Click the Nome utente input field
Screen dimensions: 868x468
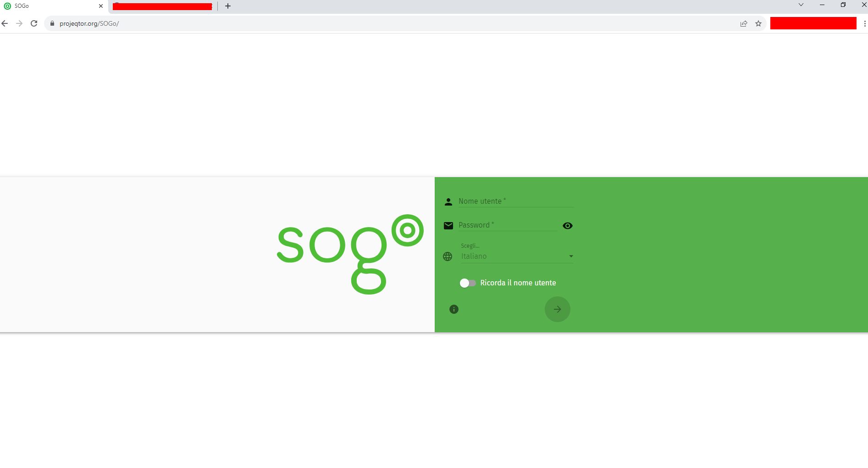pos(516,201)
